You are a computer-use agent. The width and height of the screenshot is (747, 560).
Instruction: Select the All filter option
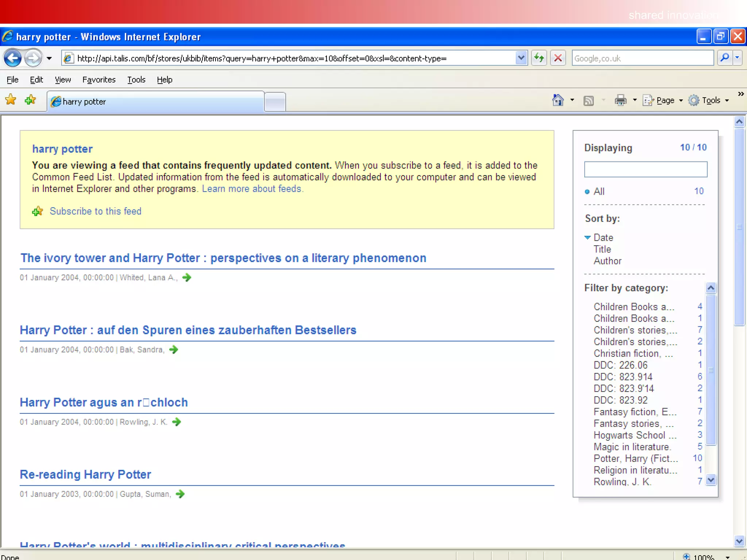tap(599, 191)
